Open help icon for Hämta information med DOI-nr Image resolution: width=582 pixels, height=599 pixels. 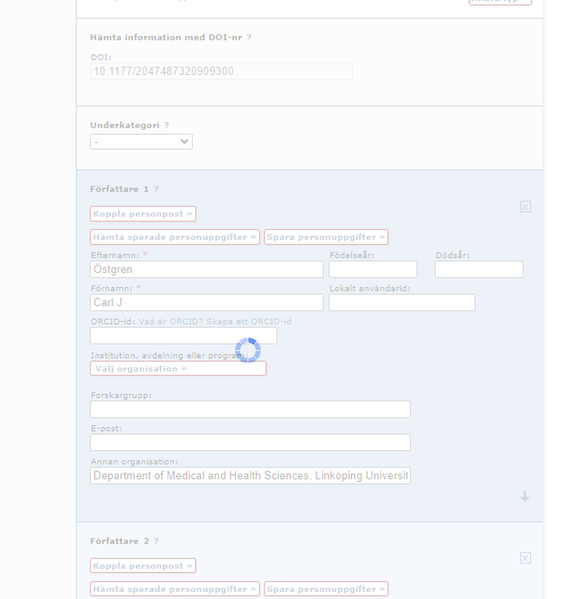tap(249, 37)
